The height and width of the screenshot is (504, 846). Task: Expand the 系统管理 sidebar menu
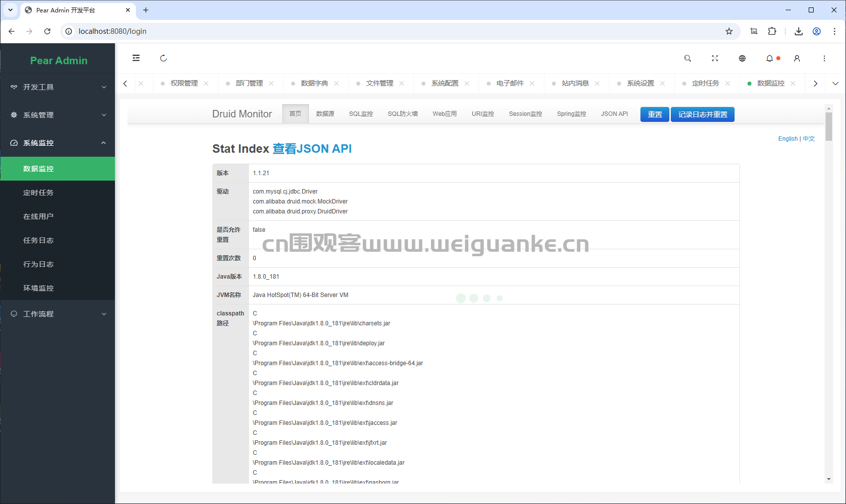(x=58, y=115)
